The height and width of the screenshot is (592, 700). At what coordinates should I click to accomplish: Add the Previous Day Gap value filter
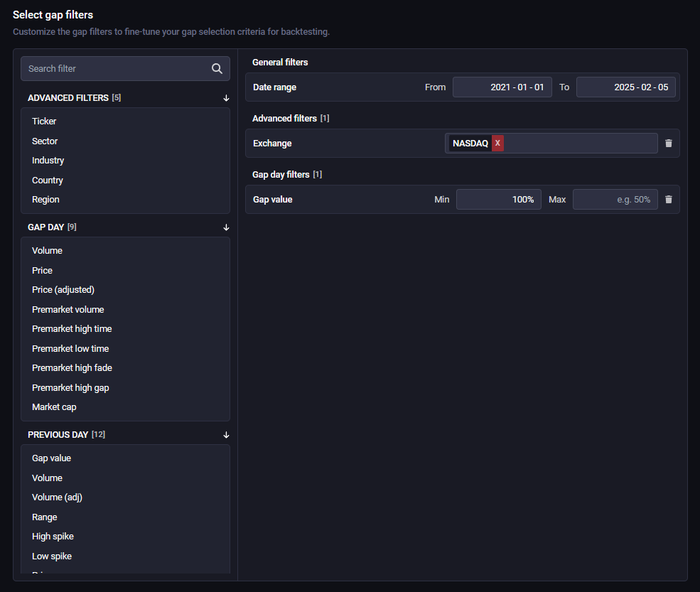coord(51,458)
